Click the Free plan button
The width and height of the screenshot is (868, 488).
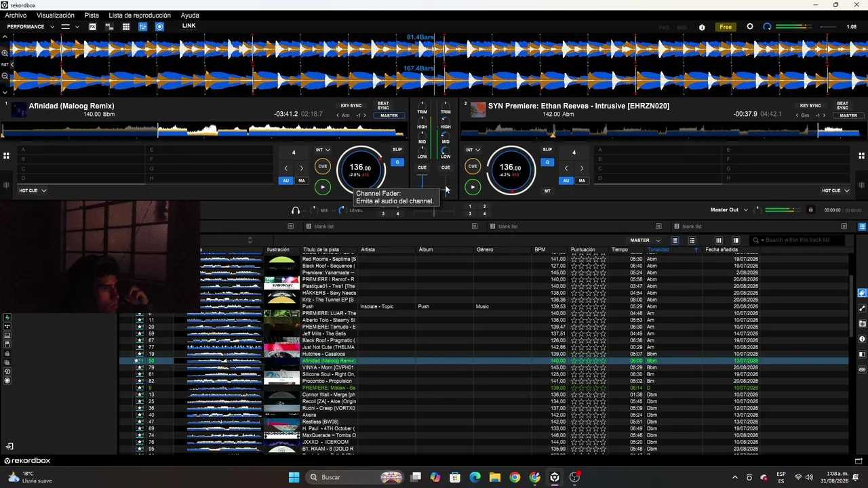coord(726,27)
